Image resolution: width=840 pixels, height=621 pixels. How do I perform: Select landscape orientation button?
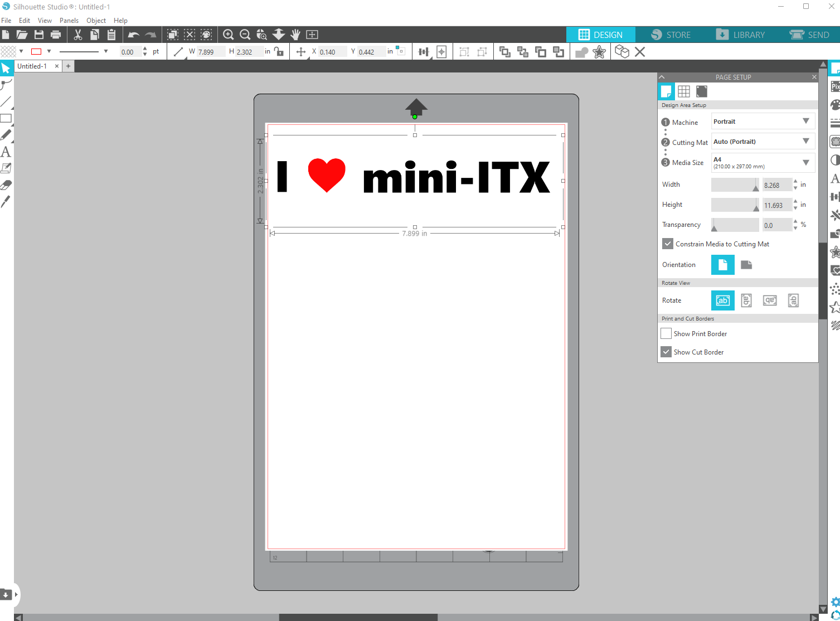point(746,265)
